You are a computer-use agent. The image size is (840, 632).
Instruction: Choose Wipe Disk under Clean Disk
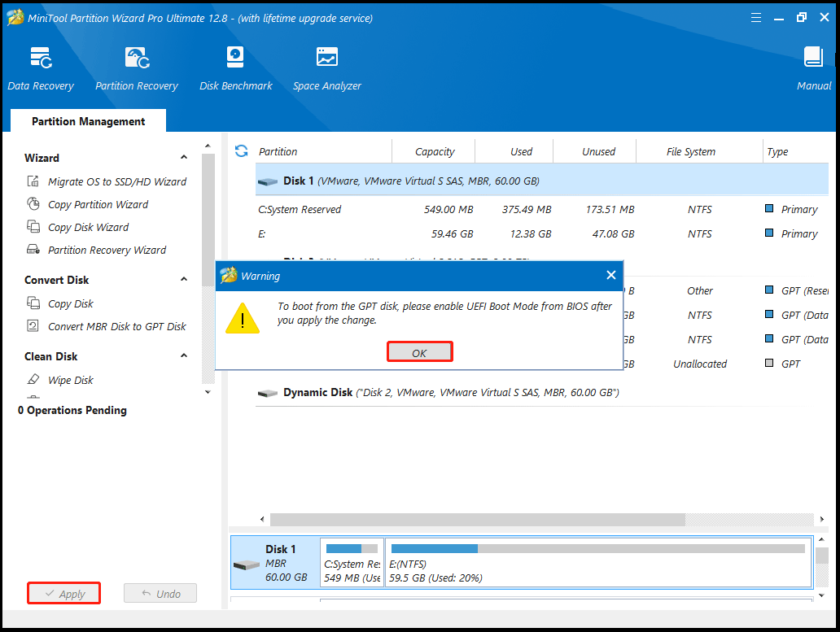point(60,380)
